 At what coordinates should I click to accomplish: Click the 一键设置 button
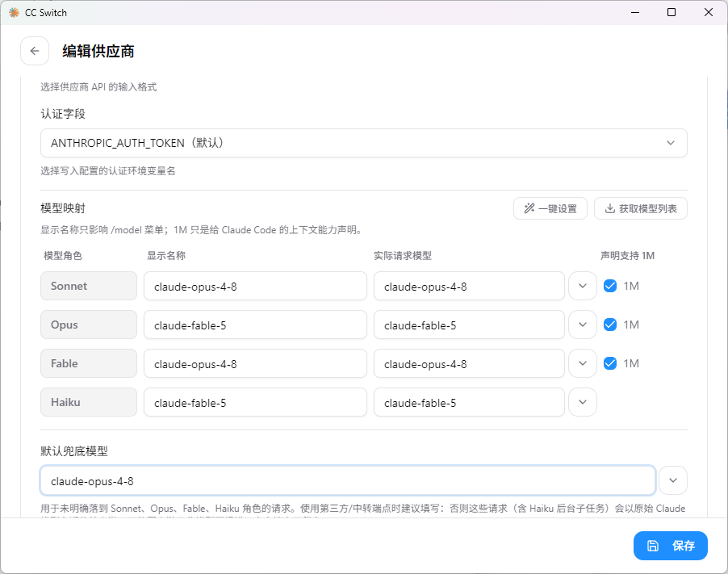pos(550,208)
